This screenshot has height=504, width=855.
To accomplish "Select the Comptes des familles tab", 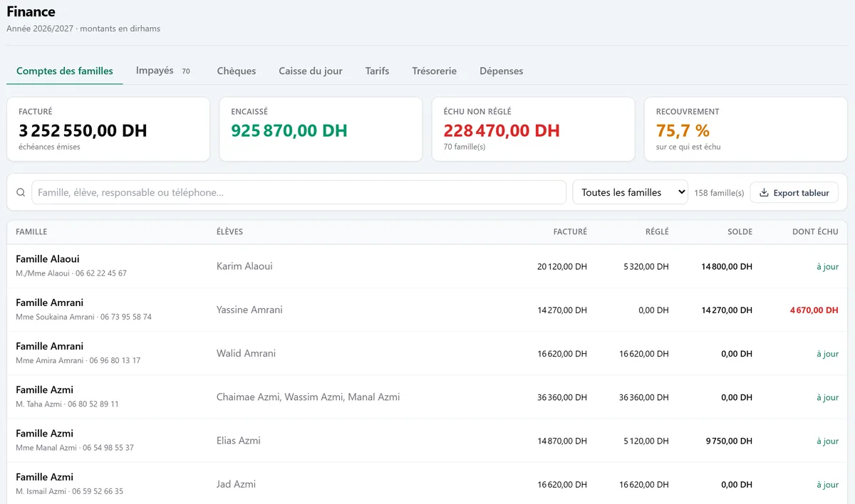I will pos(65,71).
